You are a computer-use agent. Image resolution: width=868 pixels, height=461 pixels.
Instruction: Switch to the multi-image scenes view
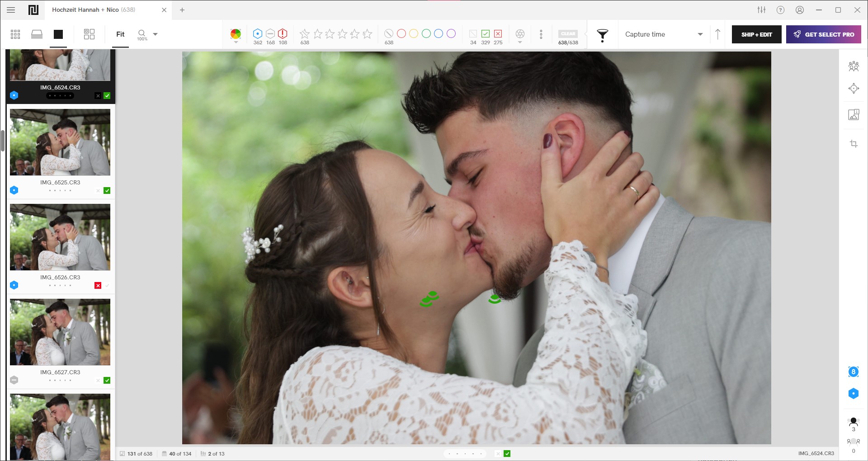[90, 34]
